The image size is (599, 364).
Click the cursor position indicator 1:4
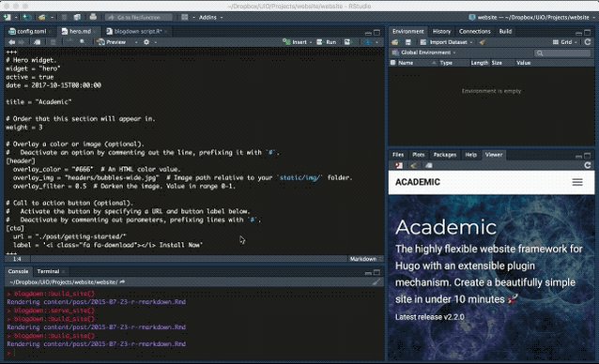pyautogui.click(x=17, y=259)
